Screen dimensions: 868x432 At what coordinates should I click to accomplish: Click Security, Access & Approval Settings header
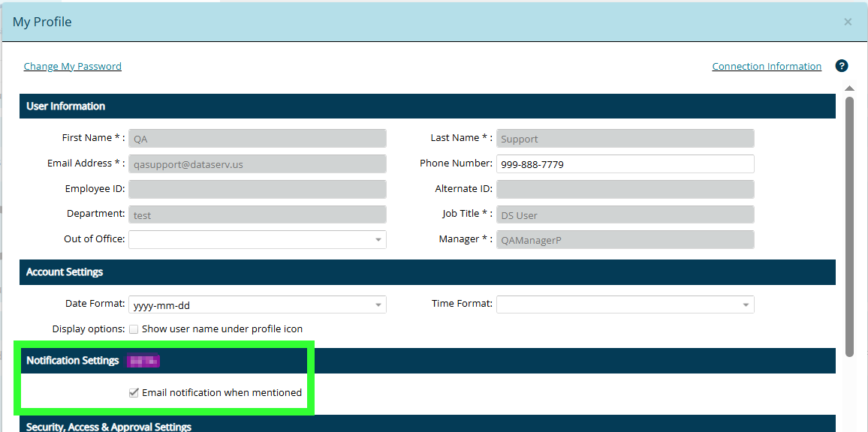427,425
